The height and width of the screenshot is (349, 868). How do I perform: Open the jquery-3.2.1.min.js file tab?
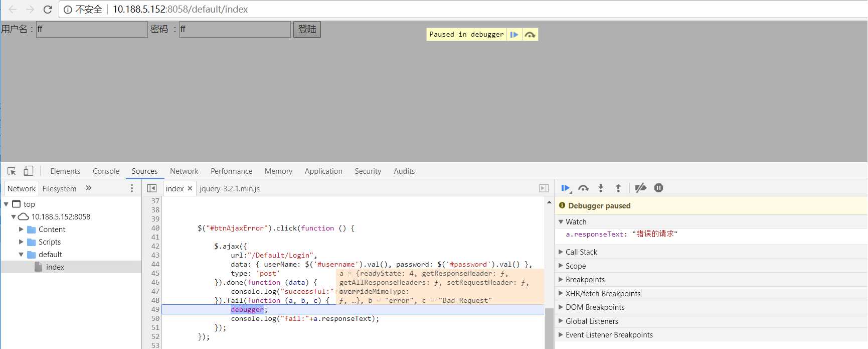click(230, 189)
